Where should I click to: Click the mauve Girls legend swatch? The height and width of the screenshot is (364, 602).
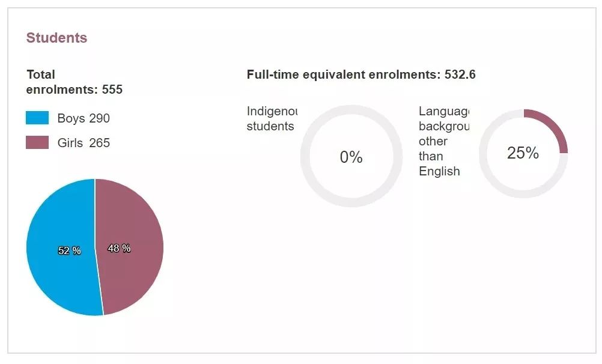(37, 142)
